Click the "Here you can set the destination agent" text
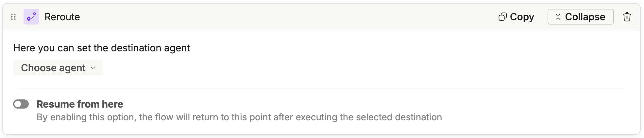This screenshot has width=644, height=138. (x=101, y=48)
